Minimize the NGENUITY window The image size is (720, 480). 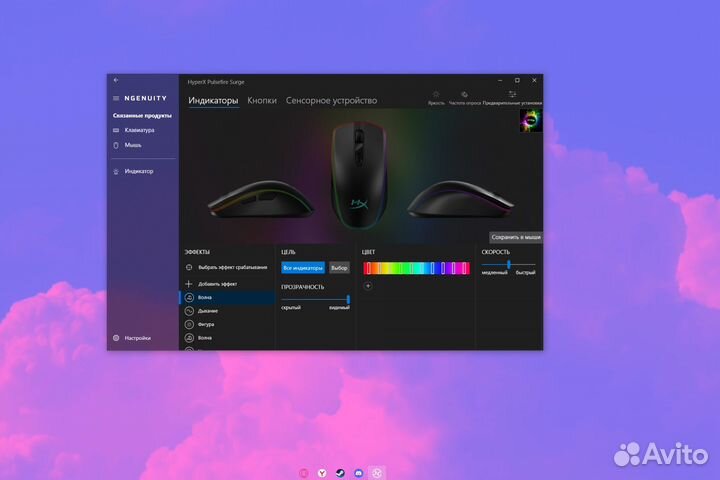tap(500, 80)
